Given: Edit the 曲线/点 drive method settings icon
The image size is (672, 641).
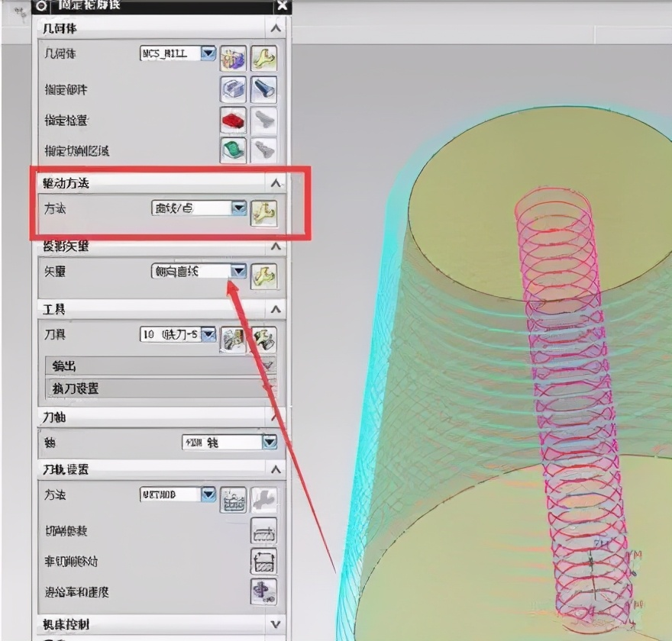Looking at the screenshot, I should tap(265, 208).
